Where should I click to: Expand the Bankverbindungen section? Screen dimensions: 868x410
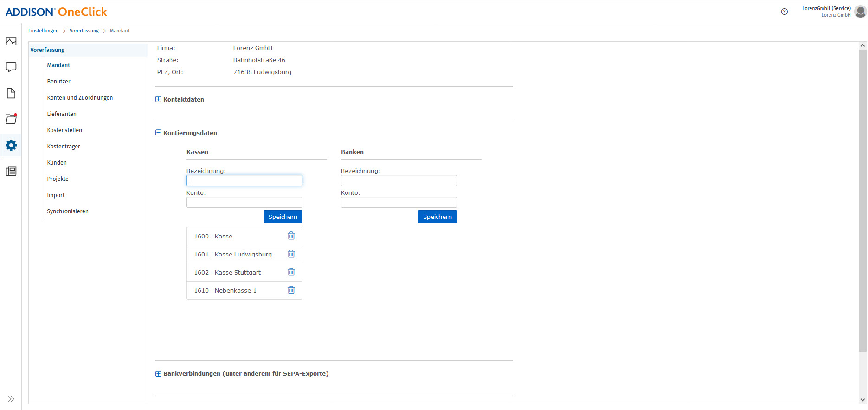158,373
